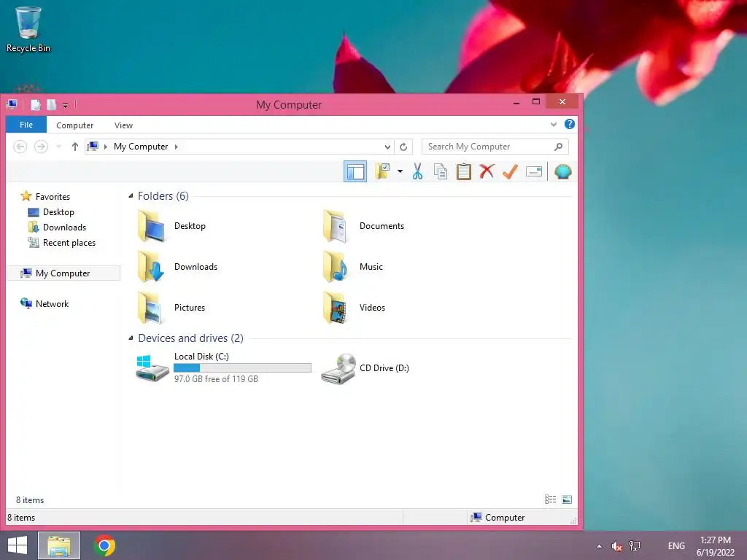Viewport: 747px width, 560px height.
Task: Click the Cut scissors icon
Action: (x=418, y=171)
